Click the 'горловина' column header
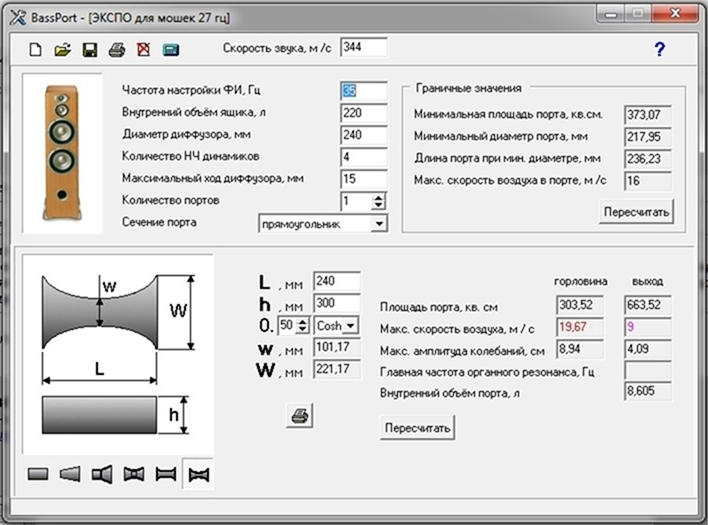 pos(581,282)
